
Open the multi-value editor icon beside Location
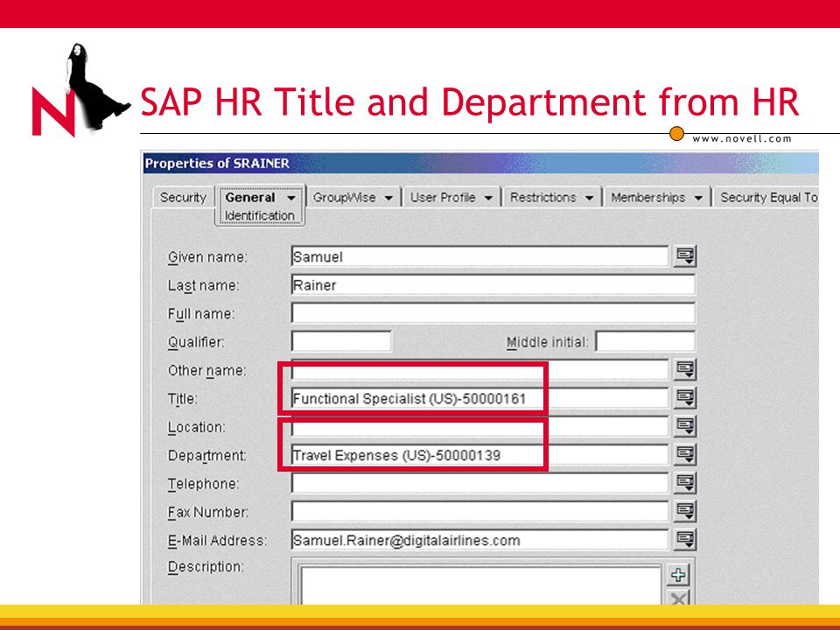[x=685, y=426]
